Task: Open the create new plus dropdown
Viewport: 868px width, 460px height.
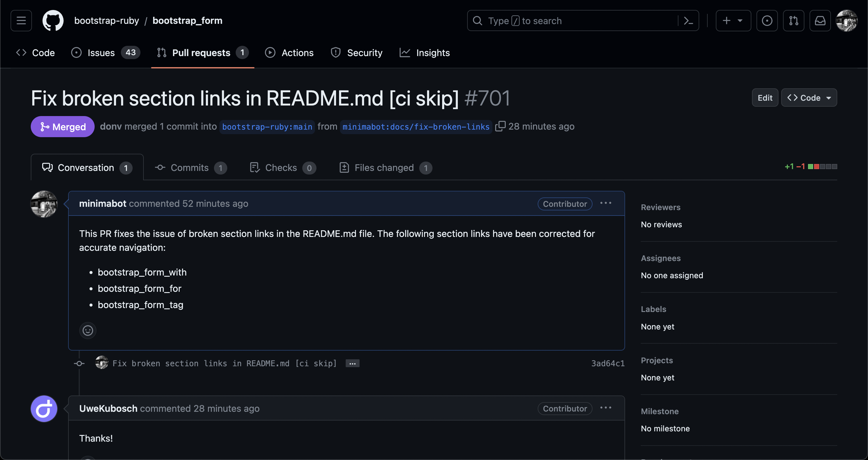Action: [x=733, y=20]
